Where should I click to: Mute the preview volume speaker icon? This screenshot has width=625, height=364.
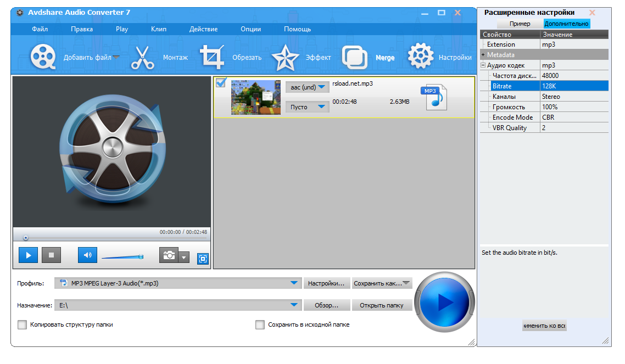click(x=88, y=255)
